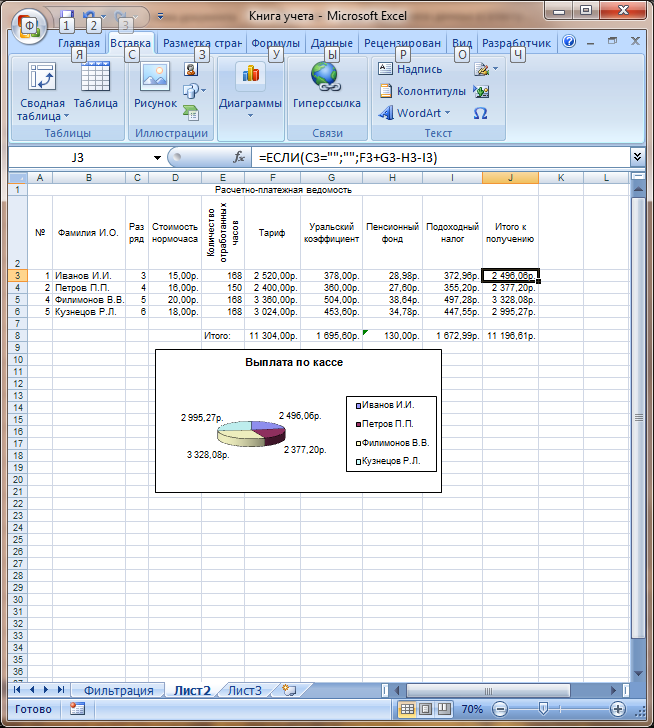The width and height of the screenshot is (654, 728).
Task: Click the Select All corner button
Action: (x=18, y=177)
